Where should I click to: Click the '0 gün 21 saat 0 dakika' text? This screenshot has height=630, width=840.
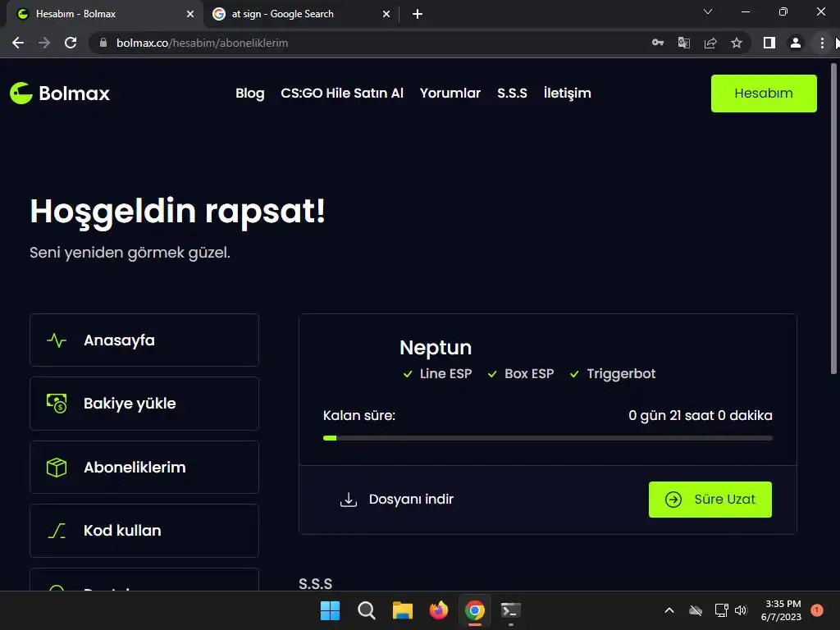click(x=701, y=416)
